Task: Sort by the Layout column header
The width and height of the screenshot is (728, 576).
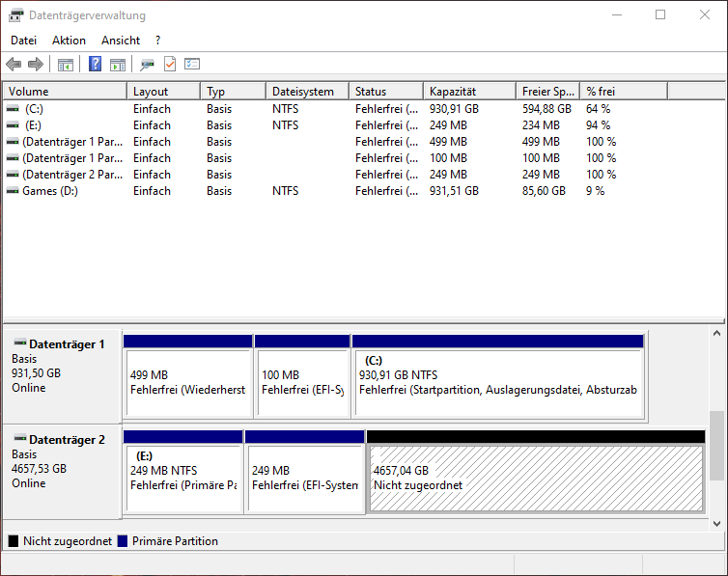Action: [x=164, y=92]
